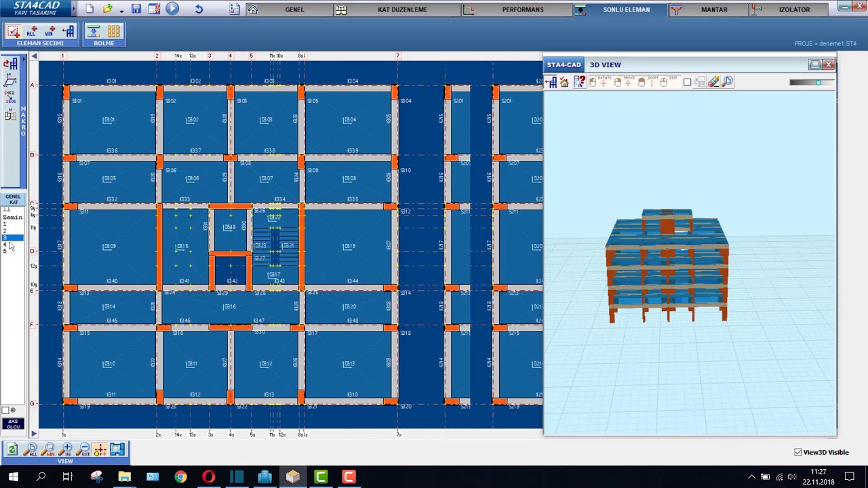Switch to the MANTAR tab

click(714, 9)
